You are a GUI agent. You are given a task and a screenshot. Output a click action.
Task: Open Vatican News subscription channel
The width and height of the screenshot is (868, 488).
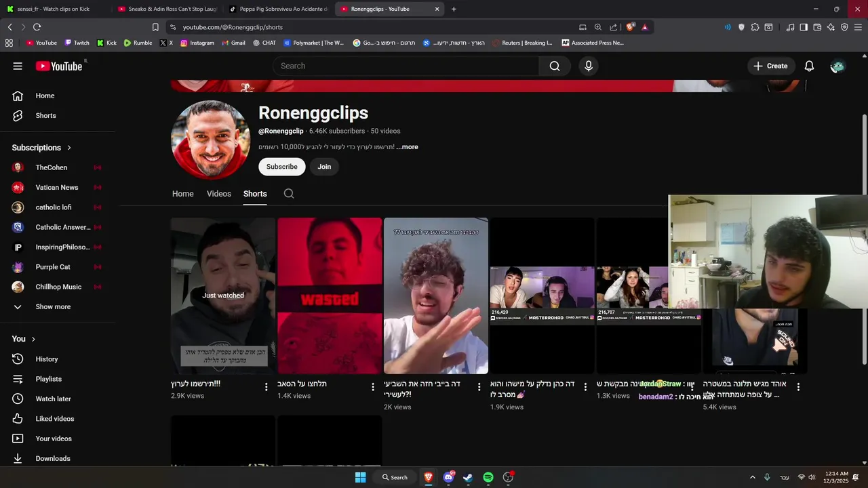pyautogui.click(x=58, y=187)
